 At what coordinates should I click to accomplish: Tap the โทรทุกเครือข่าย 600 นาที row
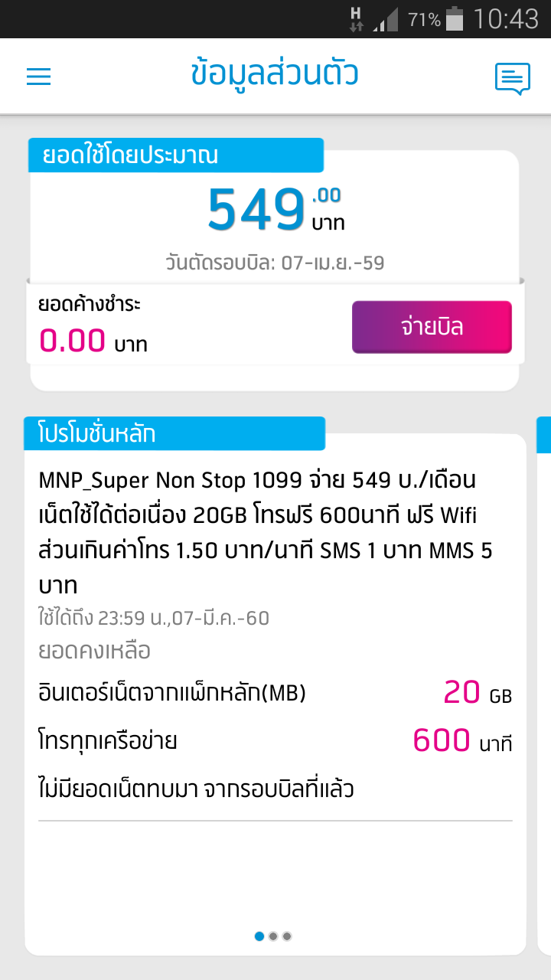(x=275, y=741)
